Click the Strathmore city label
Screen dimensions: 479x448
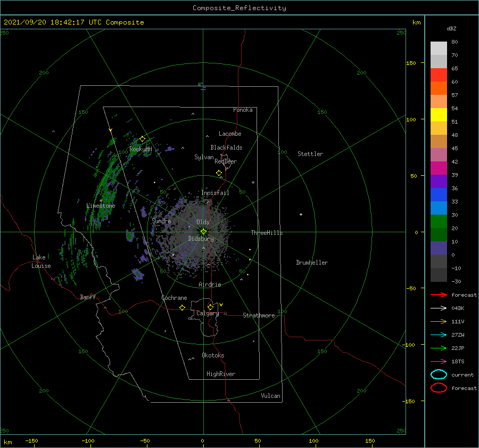click(x=259, y=315)
